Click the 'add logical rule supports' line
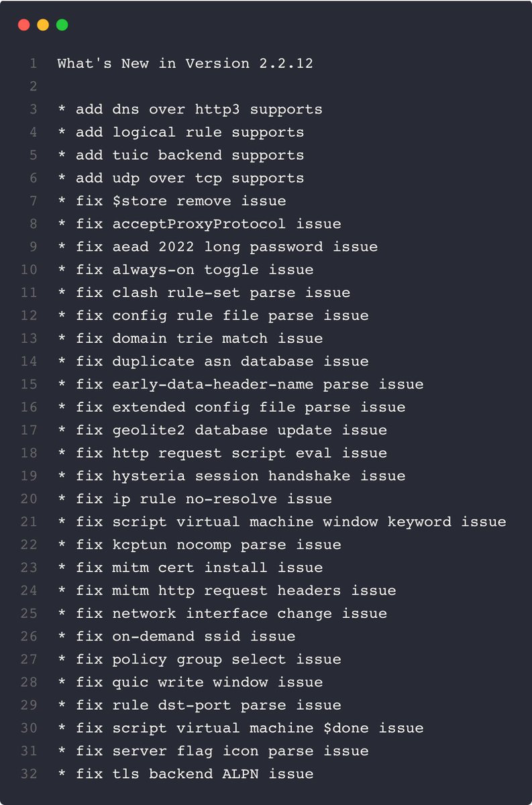 pos(180,132)
